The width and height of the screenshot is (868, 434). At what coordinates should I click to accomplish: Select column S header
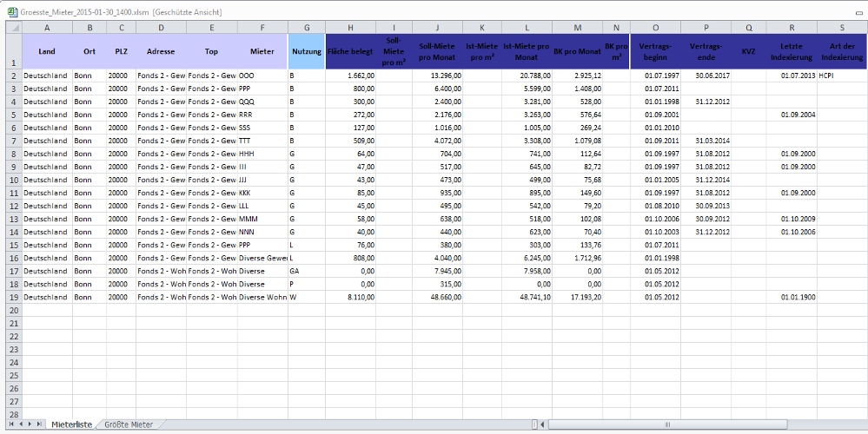tap(842, 28)
